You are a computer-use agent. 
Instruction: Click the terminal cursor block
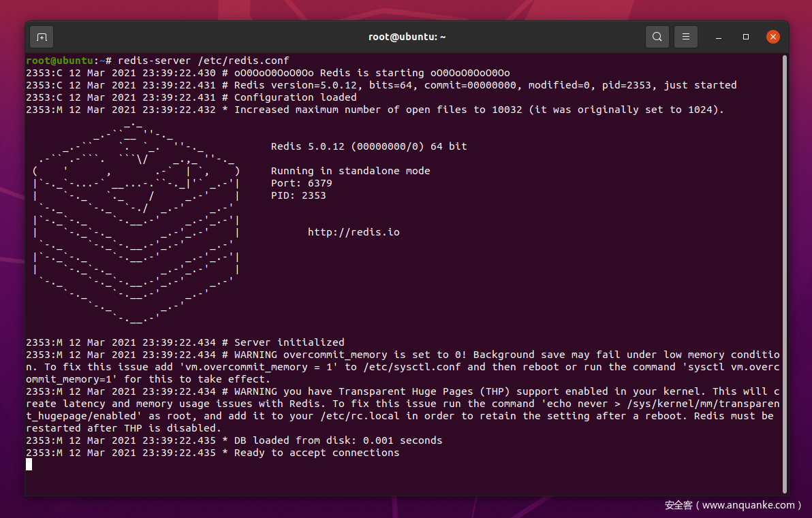[x=29, y=465]
